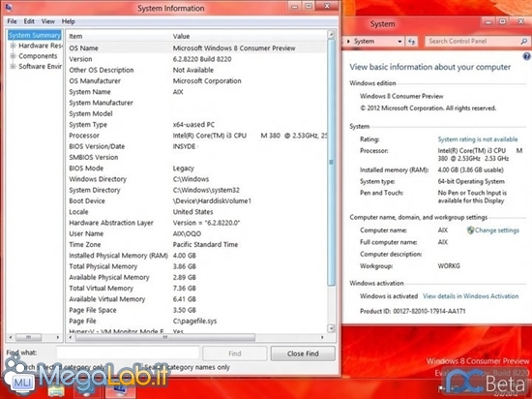532x399 pixels.
Task: Click the shield icon next to Change settings
Action: pyautogui.click(x=470, y=230)
